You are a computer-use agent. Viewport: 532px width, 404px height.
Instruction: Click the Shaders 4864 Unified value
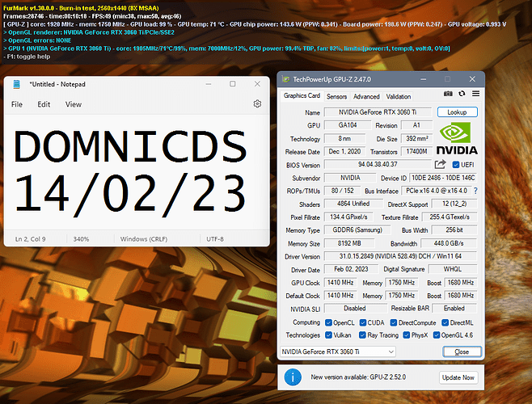tap(353, 204)
